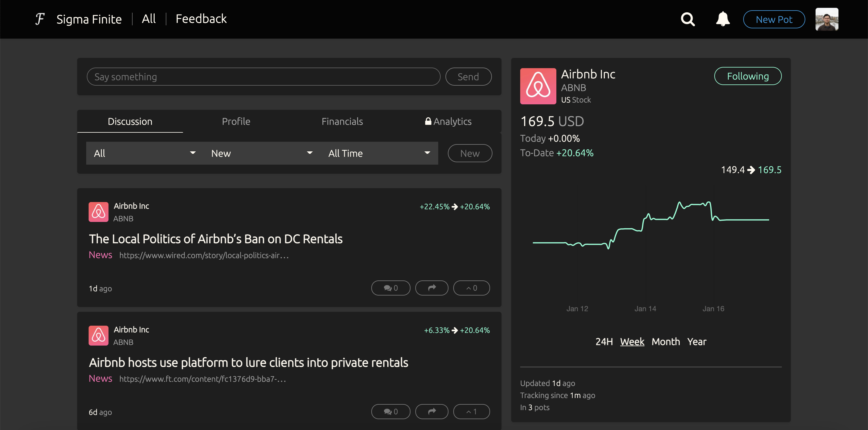
Task: Switch to the Financials tab
Action: [x=342, y=122]
